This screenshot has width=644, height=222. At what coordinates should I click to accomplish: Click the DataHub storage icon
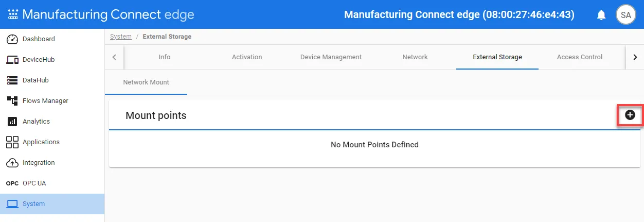[x=12, y=80]
